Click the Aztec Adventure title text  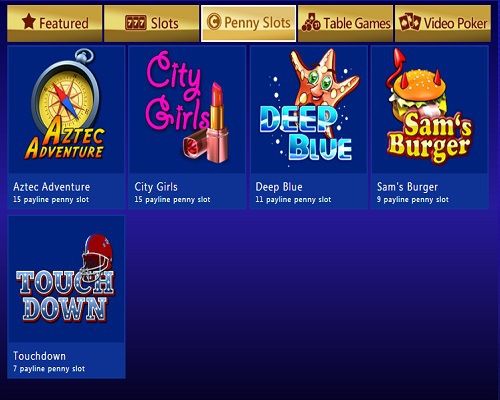tap(52, 187)
